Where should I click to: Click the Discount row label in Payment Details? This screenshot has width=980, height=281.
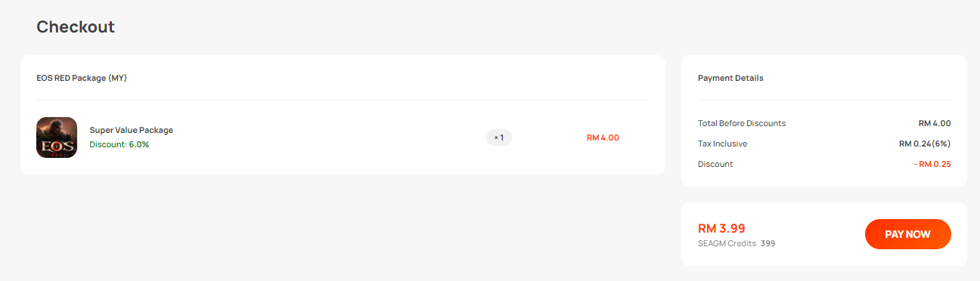point(715,164)
